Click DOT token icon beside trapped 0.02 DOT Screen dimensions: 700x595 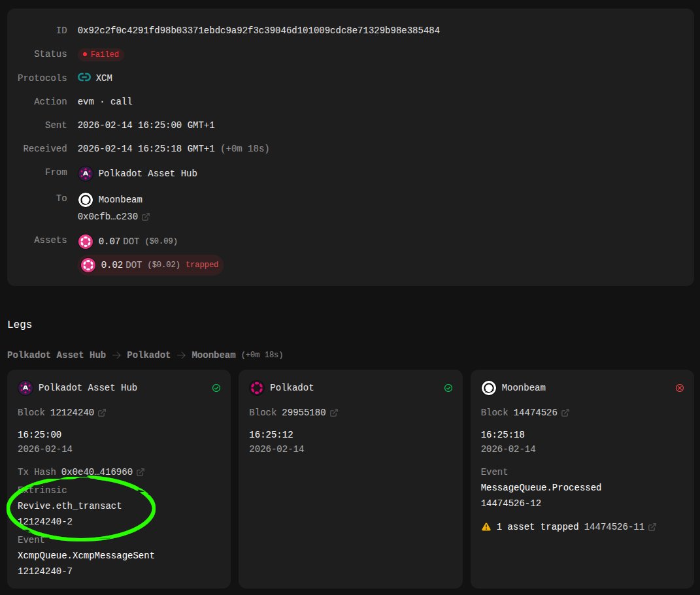coord(88,265)
